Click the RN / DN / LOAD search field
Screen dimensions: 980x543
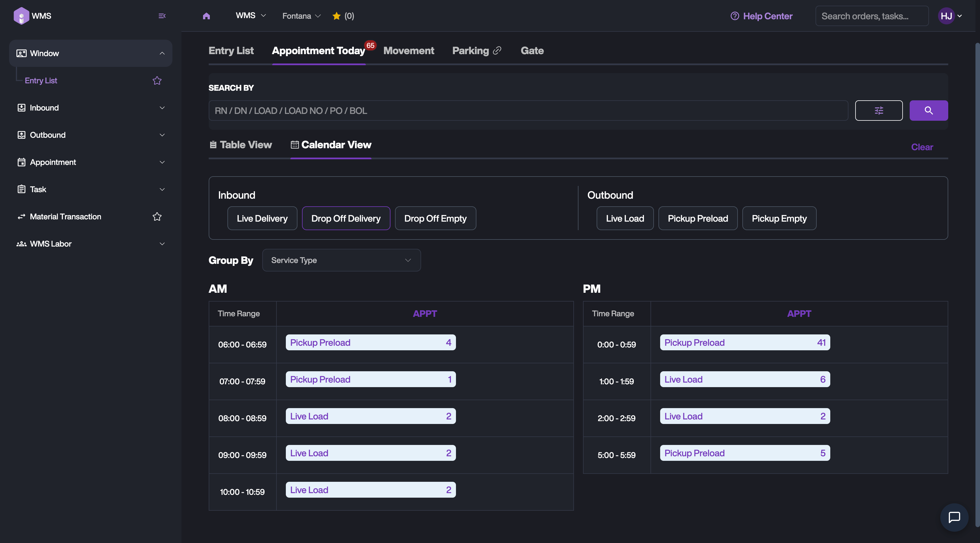[528, 111]
